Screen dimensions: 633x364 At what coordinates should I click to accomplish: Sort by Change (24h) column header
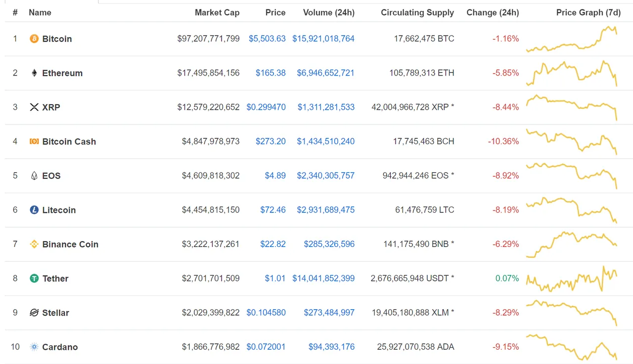point(493,12)
